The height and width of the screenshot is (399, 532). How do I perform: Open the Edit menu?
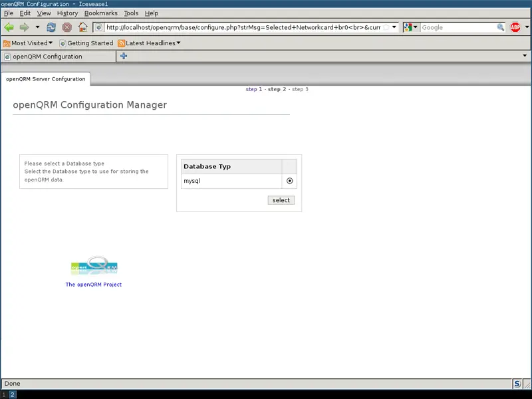25,13
